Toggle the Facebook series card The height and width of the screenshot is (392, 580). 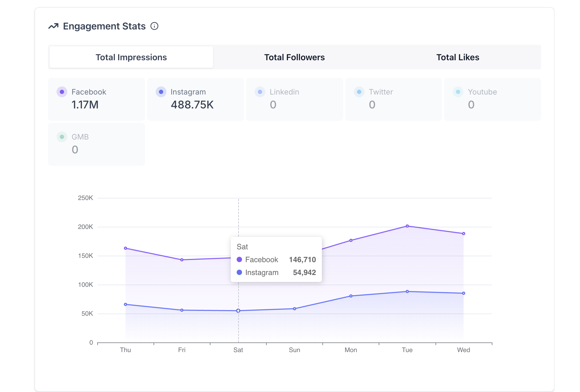tap(96, 99)
